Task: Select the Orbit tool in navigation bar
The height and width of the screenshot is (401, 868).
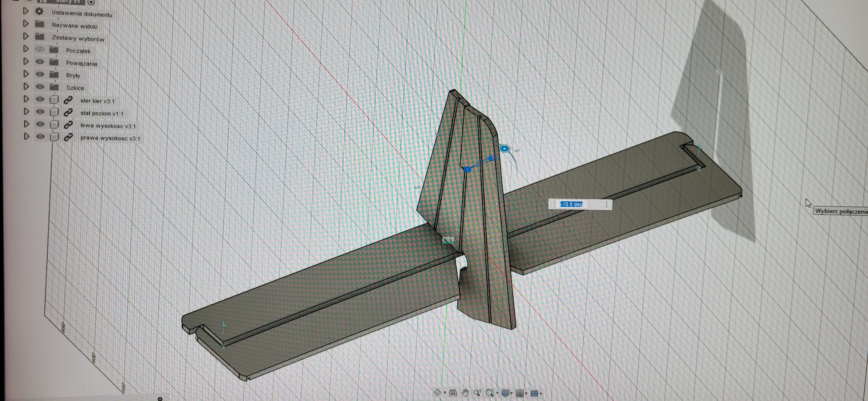Action: point(437,393)
